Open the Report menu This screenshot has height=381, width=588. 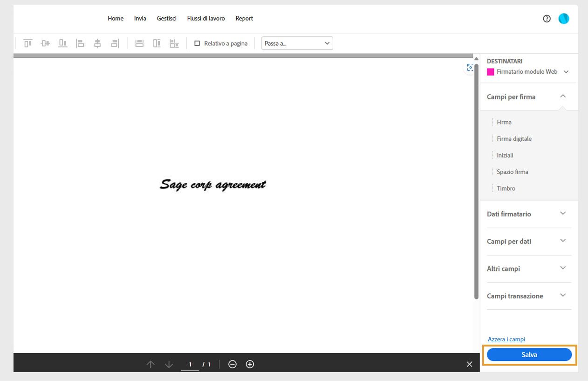pyautogui.click(x=244, y=19)
